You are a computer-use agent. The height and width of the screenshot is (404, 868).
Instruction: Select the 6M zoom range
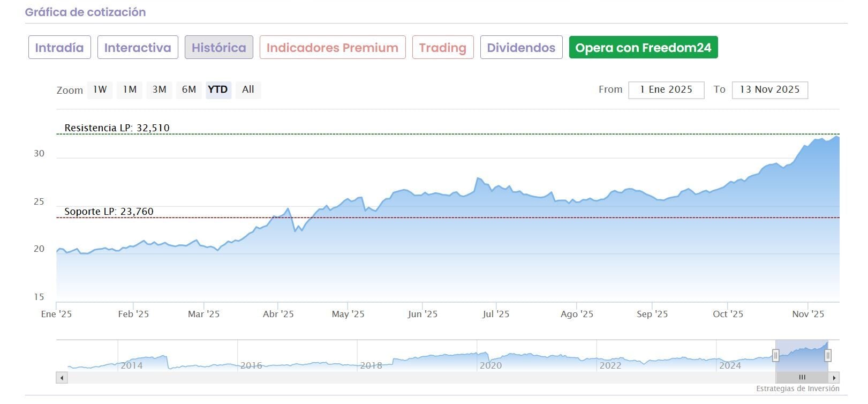pyautogui.click(x=188, y=89)
